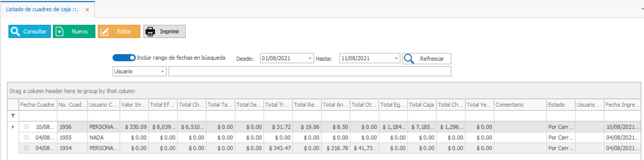Screen dimensions: 644x160
Task: Click the Fecha Ingre... column header
Action: click(x=623, y=105)
